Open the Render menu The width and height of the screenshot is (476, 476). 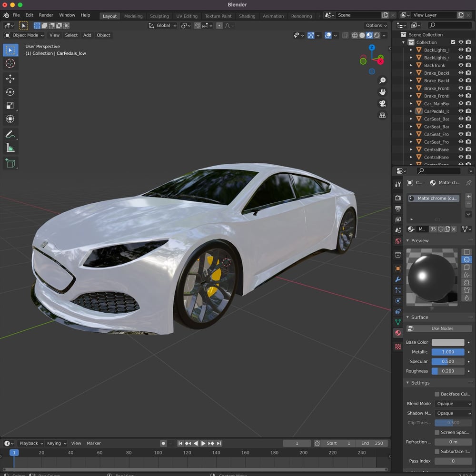[x=46, y=15]
